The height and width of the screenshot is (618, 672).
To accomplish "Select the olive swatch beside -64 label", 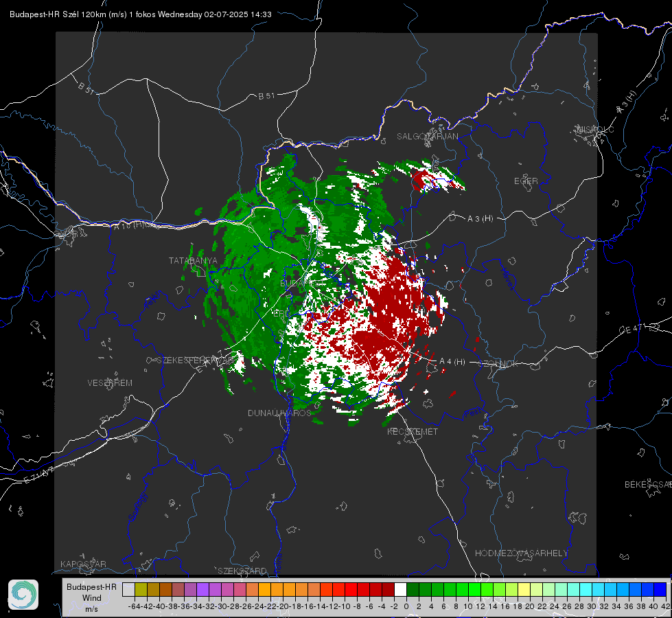I will tap(141, 589).
